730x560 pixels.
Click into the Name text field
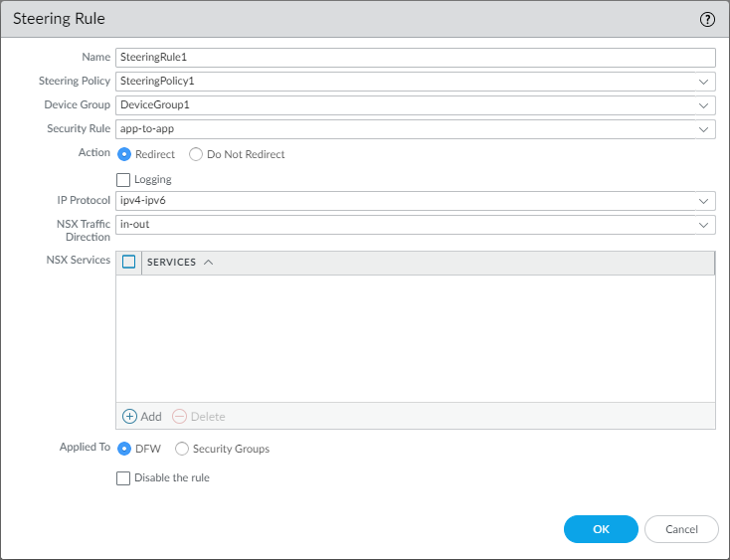[415, 58]
